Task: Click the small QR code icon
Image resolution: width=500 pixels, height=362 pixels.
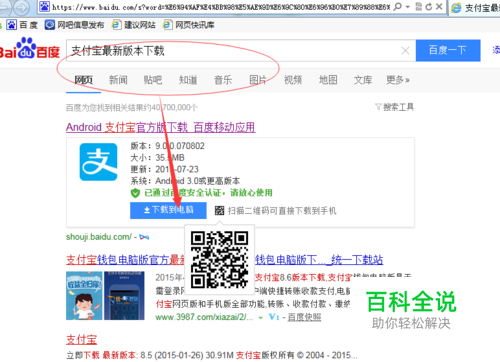Action: [x=219, y=210]
